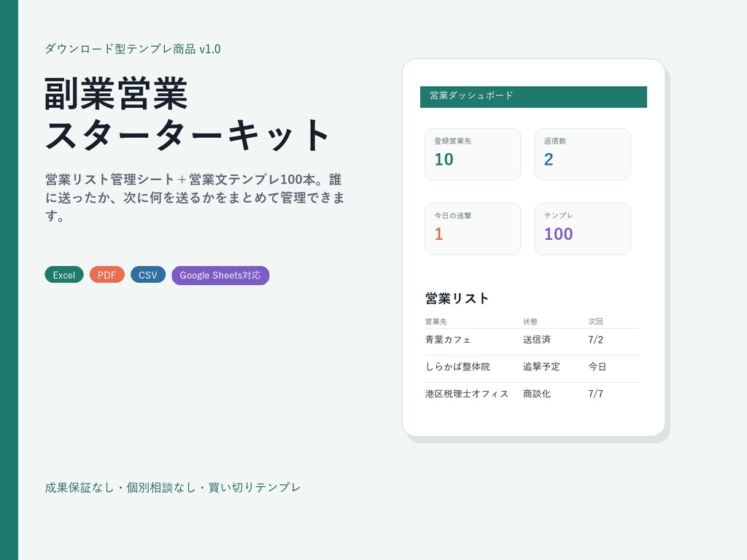Select the 営業ダッシュボード header bar
The width and height of the screenshot is (747, 560).
[x=533, y=97]
